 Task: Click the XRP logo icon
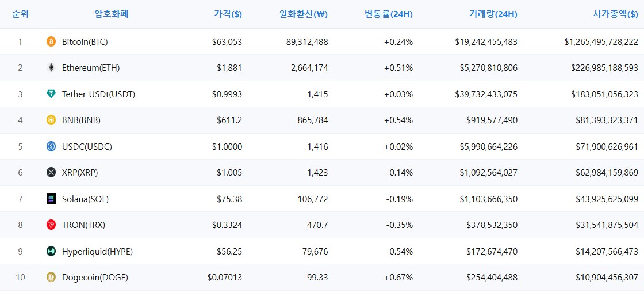point(51,173)
